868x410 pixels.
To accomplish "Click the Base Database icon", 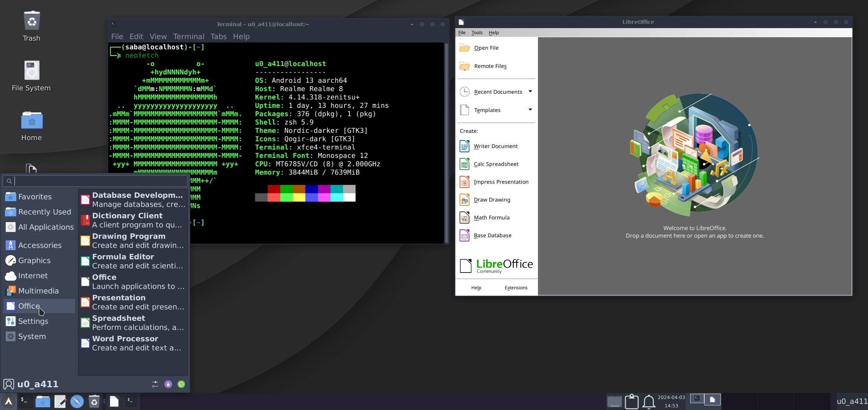I will pos(464,235).
